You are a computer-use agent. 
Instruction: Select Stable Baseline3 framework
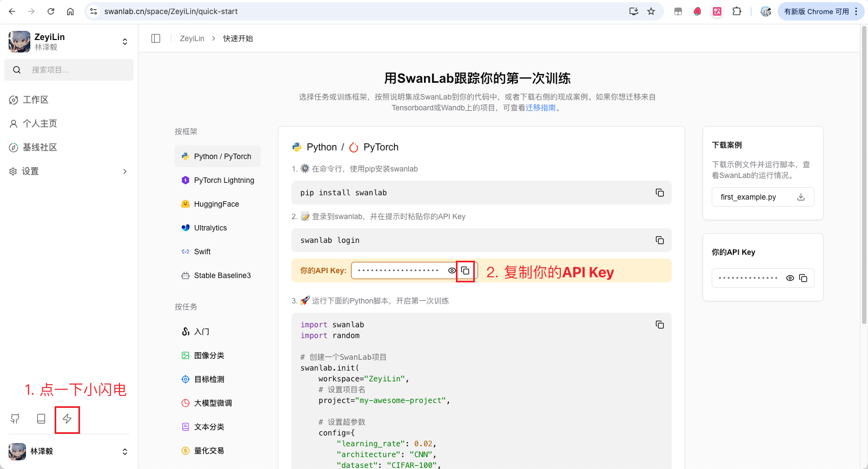point(217,275)
